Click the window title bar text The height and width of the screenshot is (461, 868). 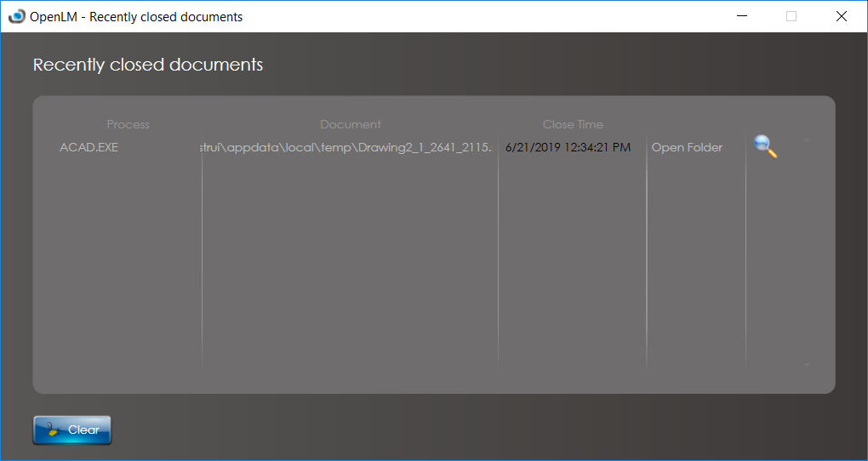(136, 16)
